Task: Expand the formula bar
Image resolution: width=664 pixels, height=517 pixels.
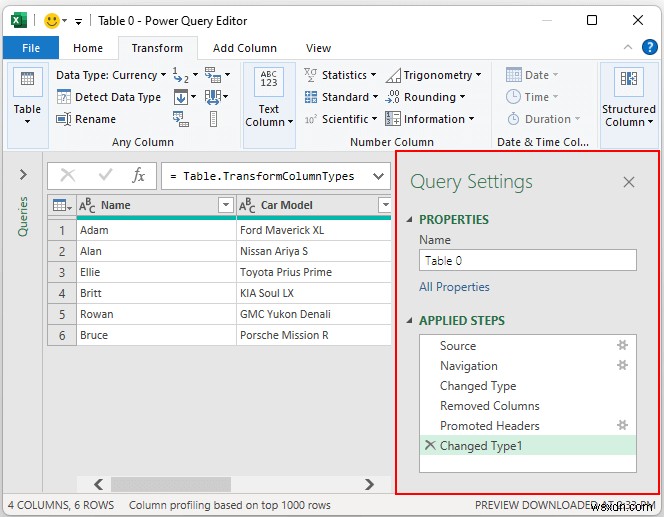Action: pyautogui.click(x=378, y=176)
